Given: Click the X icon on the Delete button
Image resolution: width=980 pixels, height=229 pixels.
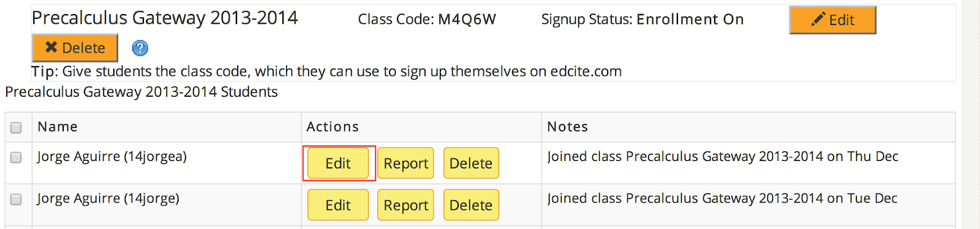Looking at the screenshot, I should tap(51, 47).
